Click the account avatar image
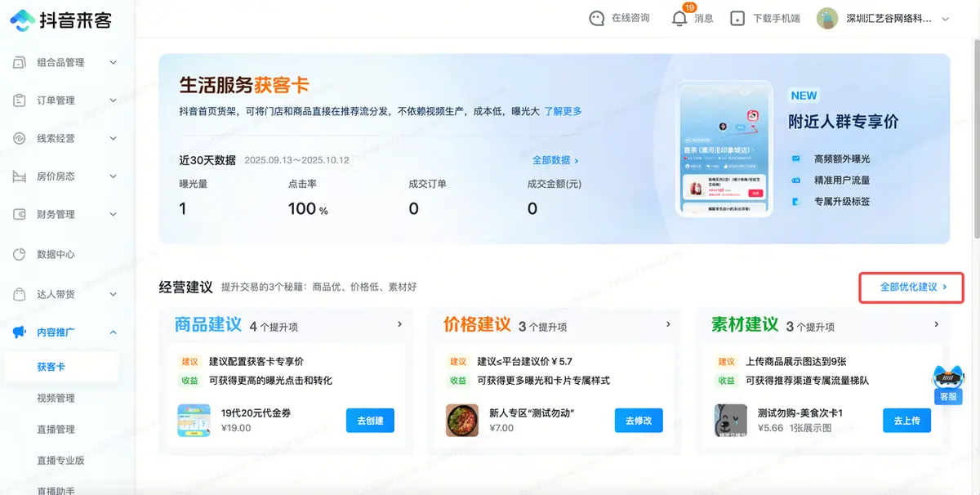 [827, 19]
